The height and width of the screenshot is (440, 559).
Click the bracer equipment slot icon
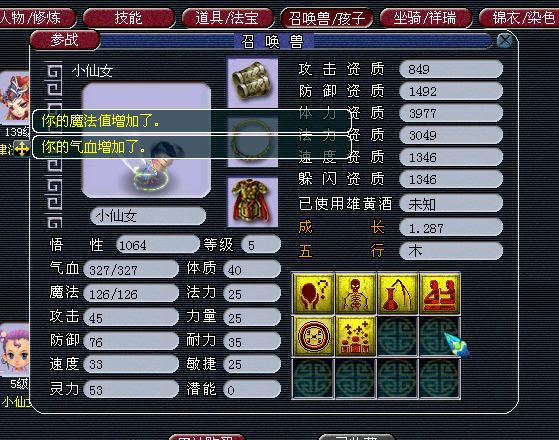[252, 83]
